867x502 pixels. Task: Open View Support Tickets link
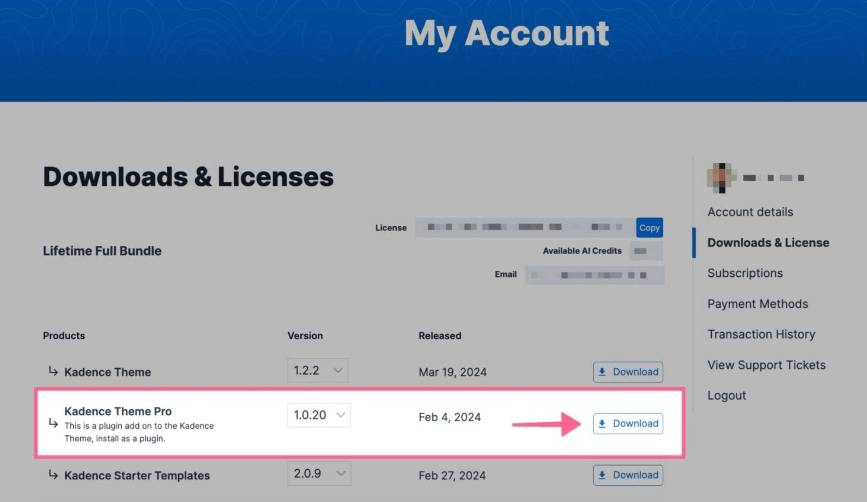click(766, 365)
